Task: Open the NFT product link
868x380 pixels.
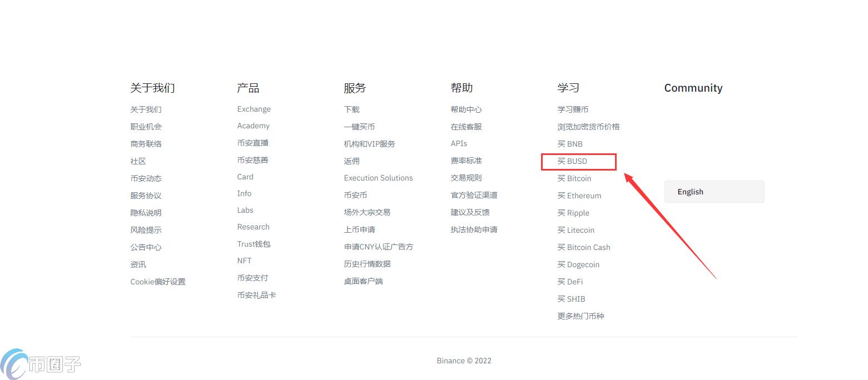Action: click(x=244, y=261)
